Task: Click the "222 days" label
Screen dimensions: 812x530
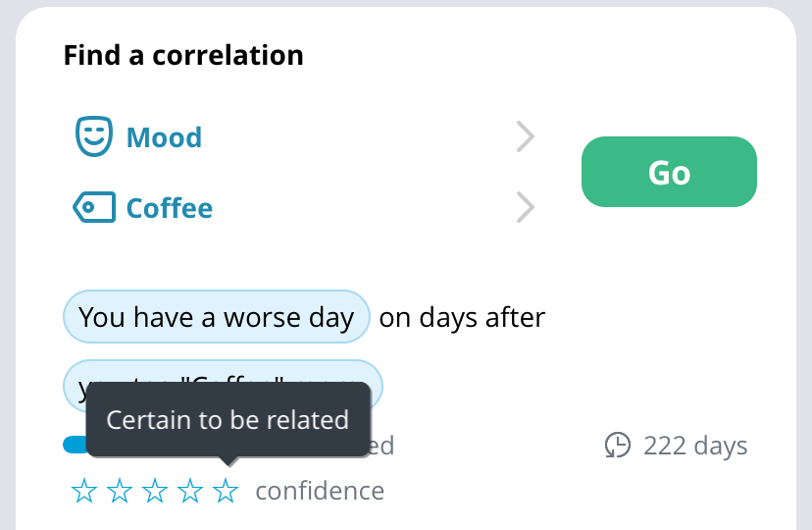Action: [695, 446]
